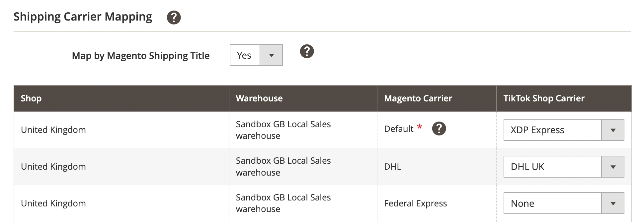Open the XDP Express carrier dropdown
The height and width of the screenshot is (222, 644).
pos(564,130)
